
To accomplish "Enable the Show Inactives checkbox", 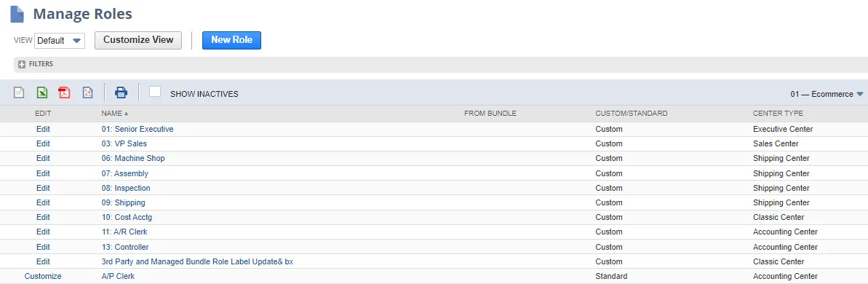I will pos(155,91).
